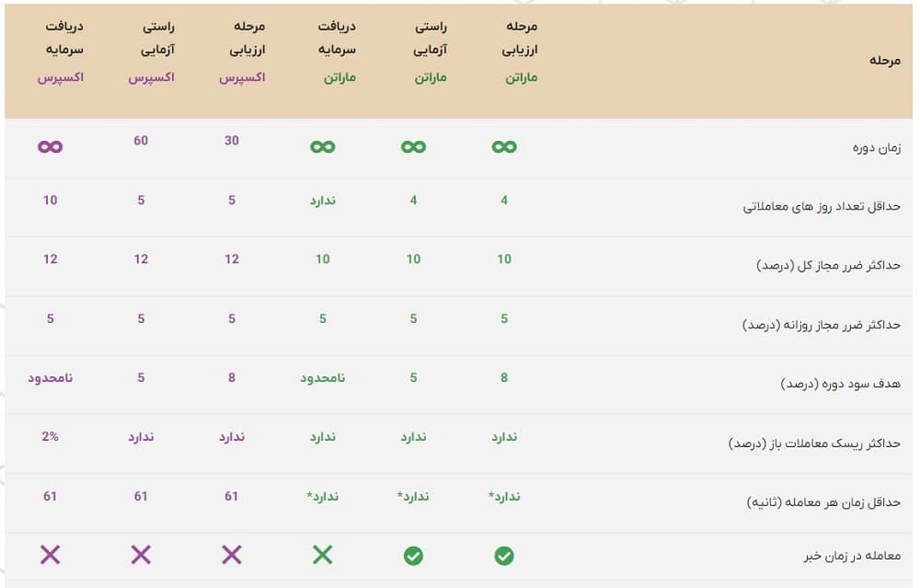Click green infinity under Marathon verification column
The width and height of the screenshot is (920, 588).
tap(414, 145)
